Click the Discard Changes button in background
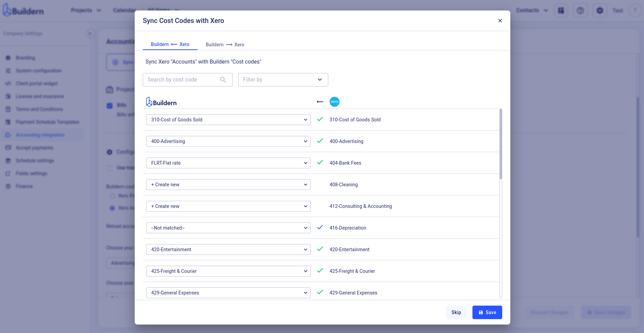Screen dimensions: 644x333 [549, 312]
